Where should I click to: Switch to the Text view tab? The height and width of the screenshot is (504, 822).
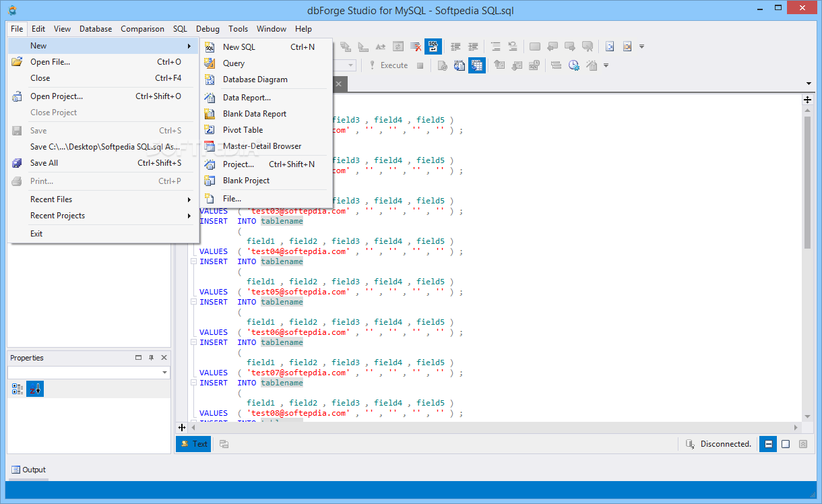coord(193,444)
